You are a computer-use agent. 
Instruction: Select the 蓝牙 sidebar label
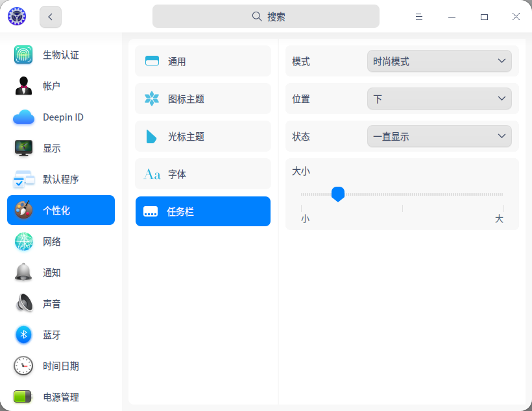pyautogui.click(x=51, y=335)
